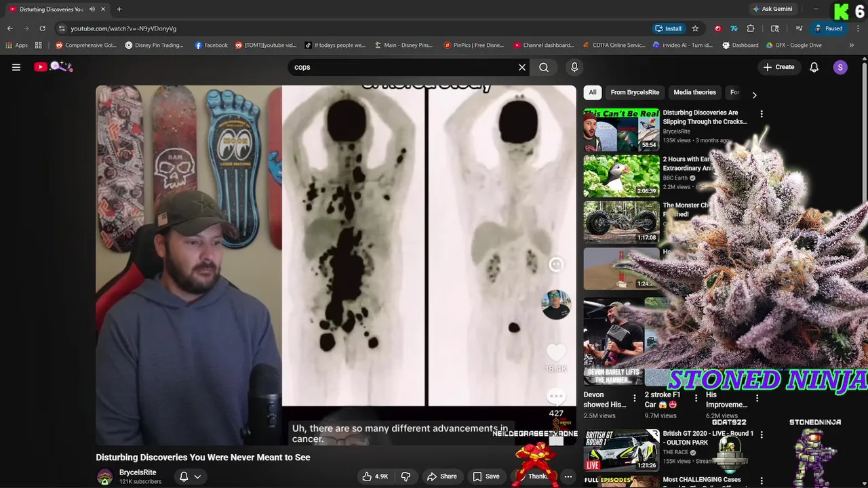Open options for 2 stroke F1 Car short
This screenshot has height=488, width=868.
tap(696, 398)
